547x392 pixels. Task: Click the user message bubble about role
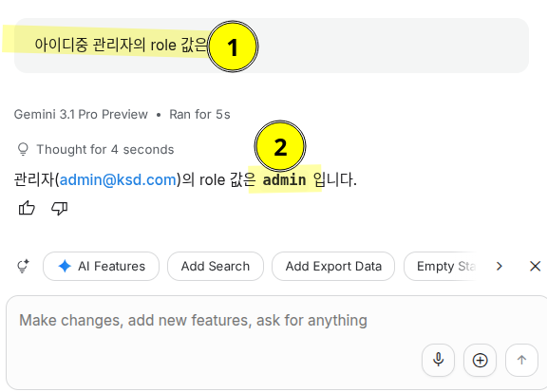click(x=272, y=46)
